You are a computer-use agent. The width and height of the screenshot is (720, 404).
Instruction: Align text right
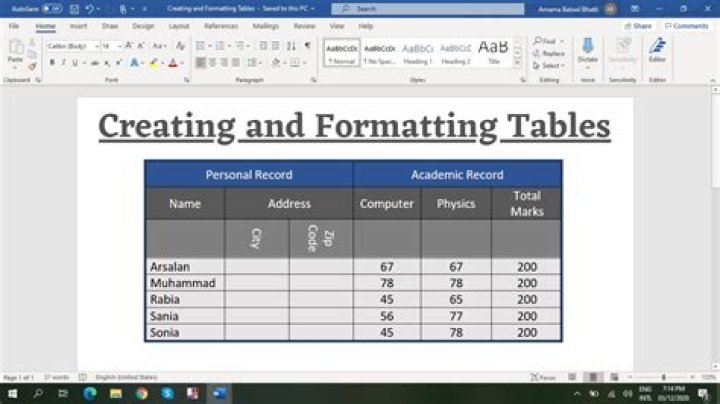[x=224, y=63]
